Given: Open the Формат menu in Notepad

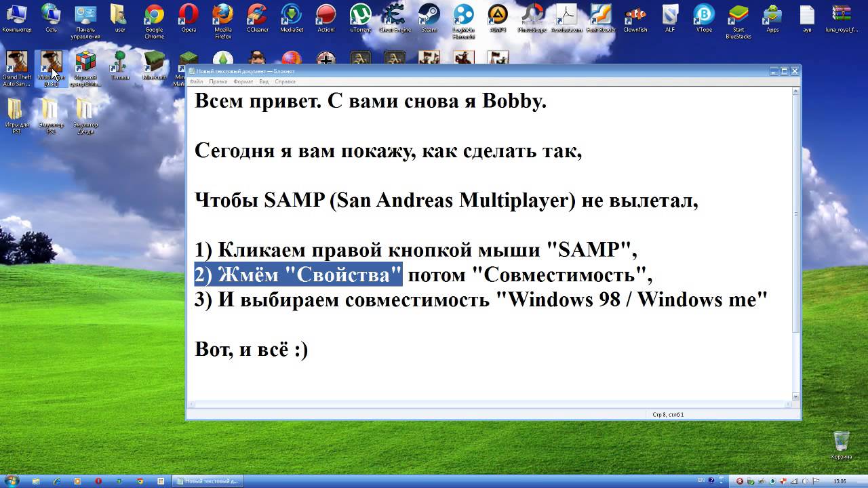Looking at the screenshot, I should point(243,81).
